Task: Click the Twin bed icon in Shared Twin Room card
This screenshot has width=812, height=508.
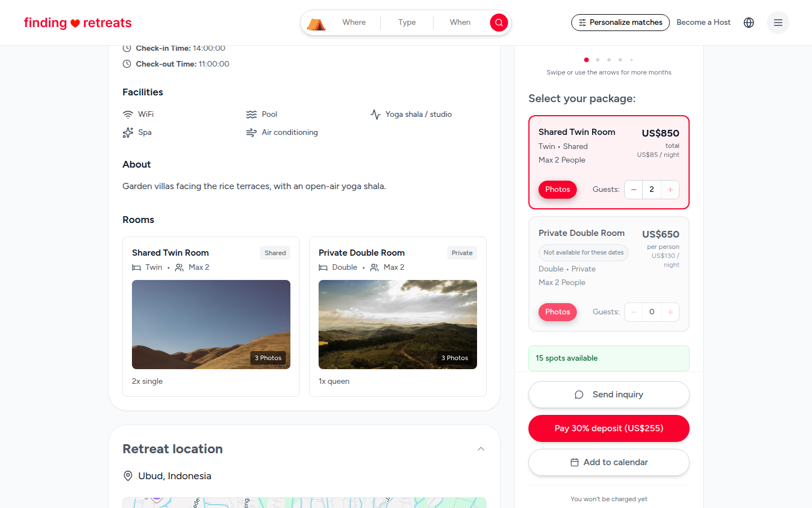Action: pyautogui.click(x=136, y=268)
